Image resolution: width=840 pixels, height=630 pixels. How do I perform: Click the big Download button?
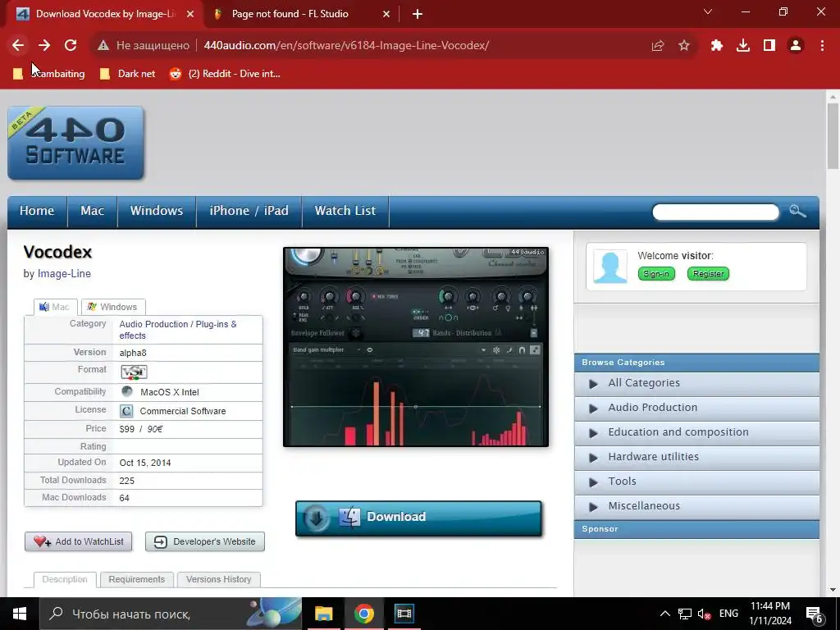pos(418,518)
